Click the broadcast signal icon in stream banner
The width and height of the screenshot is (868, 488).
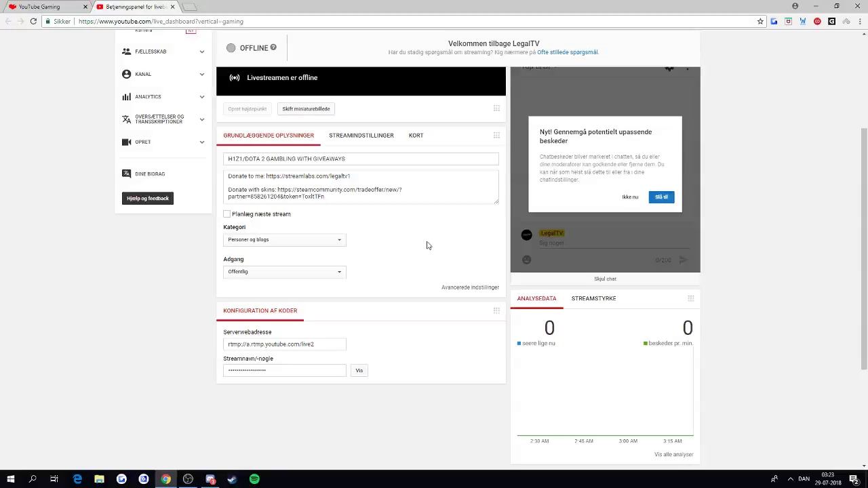click(x=235, y=78)
